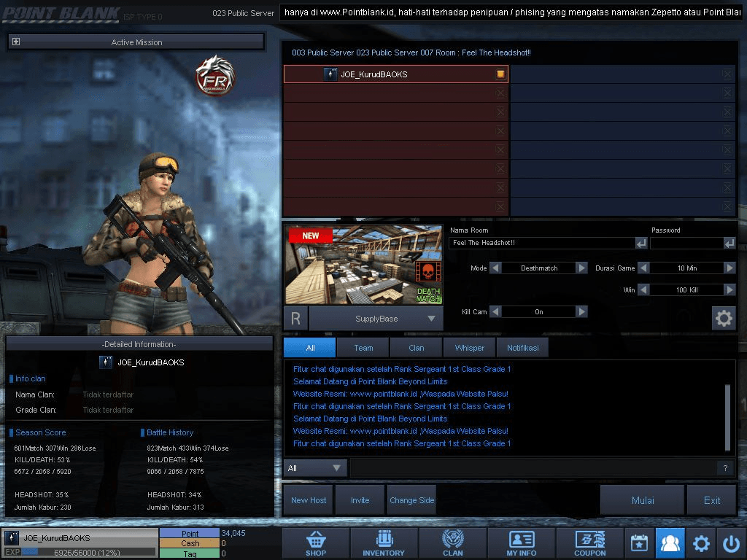This screenshot has height=560, width=747.
Task: Expand the Active Mission panel
Action: click(x=16, y=42)
